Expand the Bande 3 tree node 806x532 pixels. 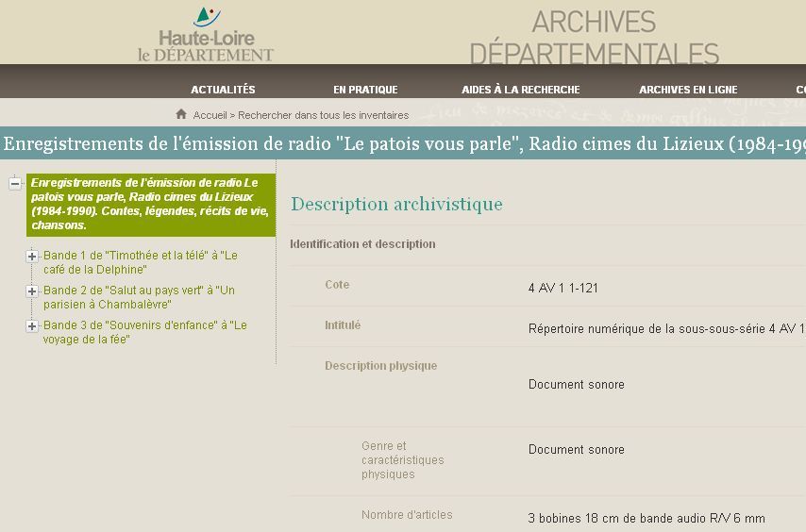(x=32, y=325)
